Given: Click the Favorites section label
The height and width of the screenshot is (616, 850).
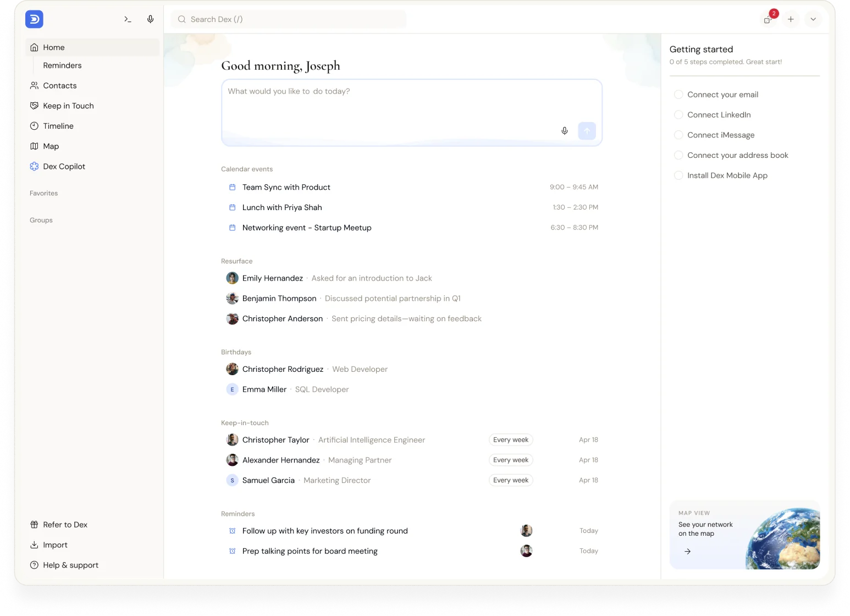Looking at the screenshot, I should click(44, 193).
